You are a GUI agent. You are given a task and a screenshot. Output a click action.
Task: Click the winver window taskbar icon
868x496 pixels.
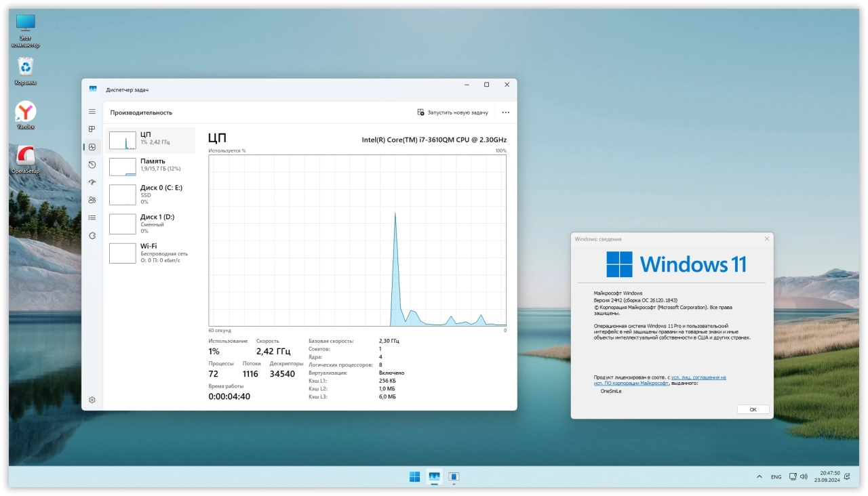(454, 477)
